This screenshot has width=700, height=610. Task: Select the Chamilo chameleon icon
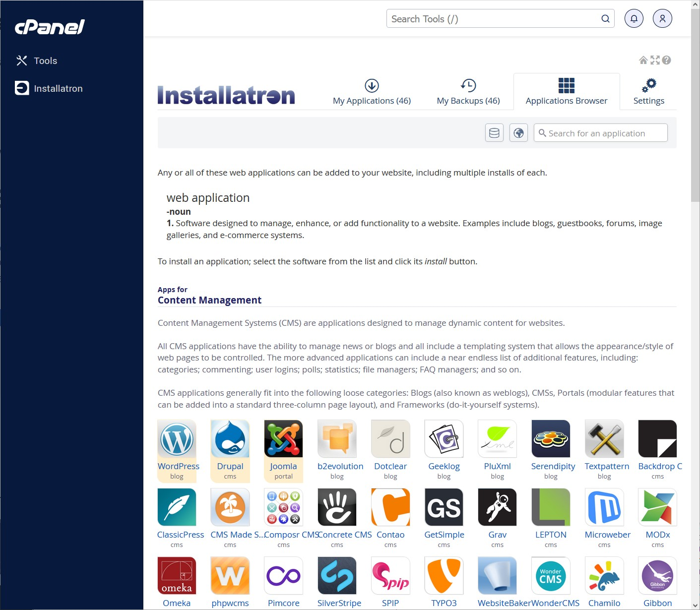(x=604, y=576)
